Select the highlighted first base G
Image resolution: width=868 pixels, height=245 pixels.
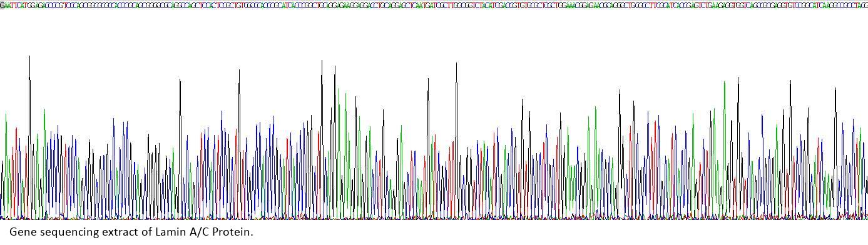click(x=2, y=6)
